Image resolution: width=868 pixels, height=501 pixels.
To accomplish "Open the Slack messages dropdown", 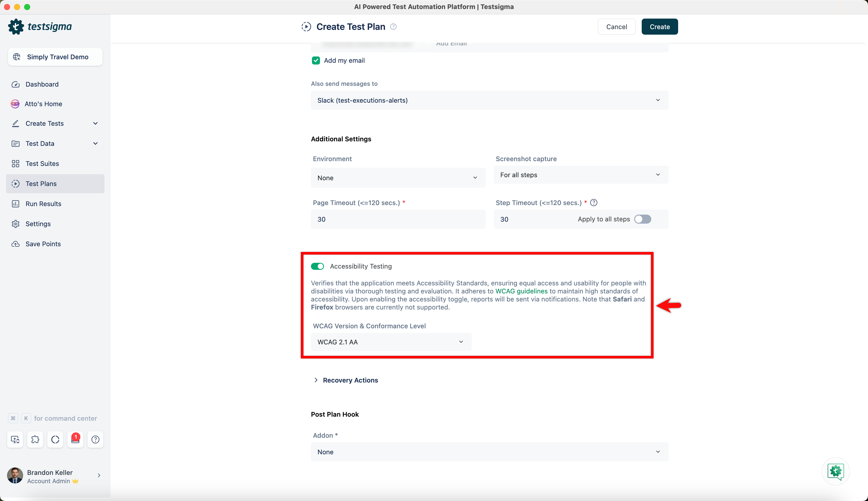I will (x=489, y=100).
